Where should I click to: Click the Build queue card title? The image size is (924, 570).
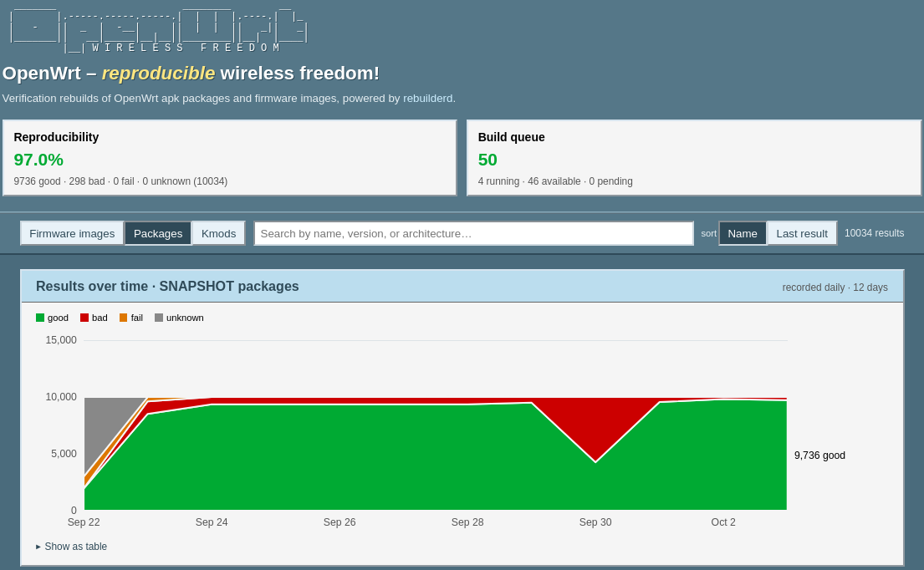pyautogui.click(x=511, y=137)
